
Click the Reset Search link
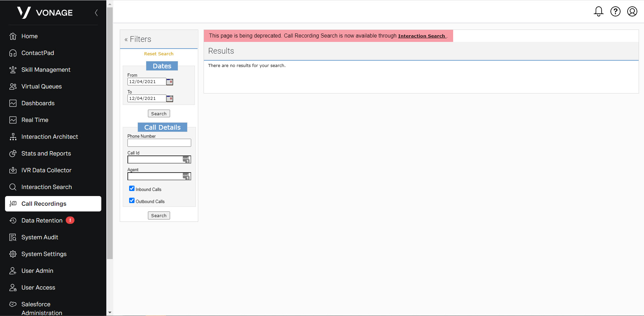(159, 54)
